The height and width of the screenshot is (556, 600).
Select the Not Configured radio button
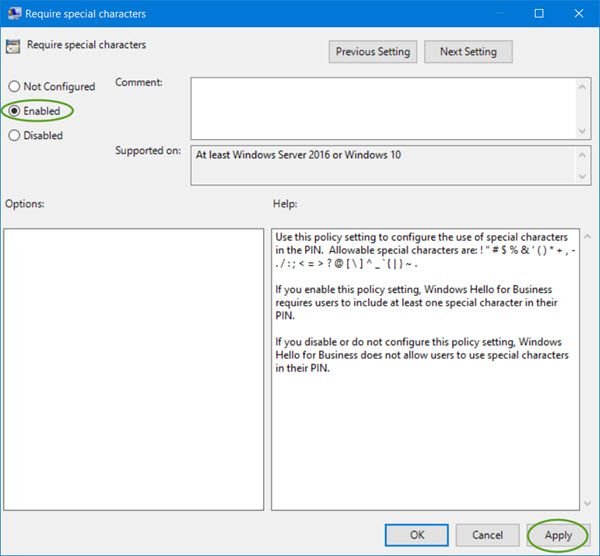click(x=14, y=86)
